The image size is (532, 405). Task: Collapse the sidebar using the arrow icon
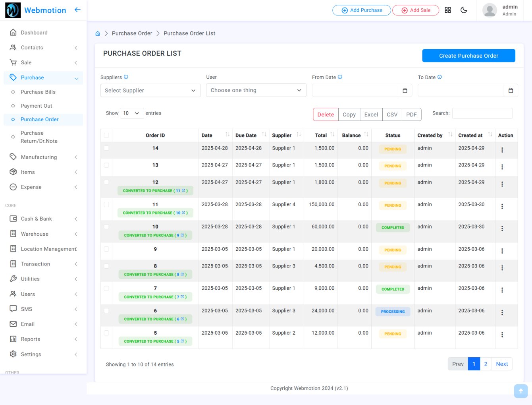77,10
